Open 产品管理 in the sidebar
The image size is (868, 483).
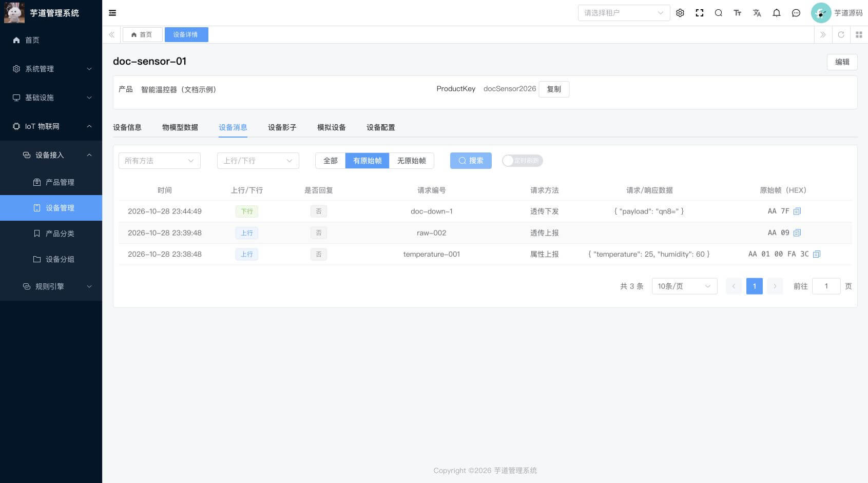pos(51,182)
